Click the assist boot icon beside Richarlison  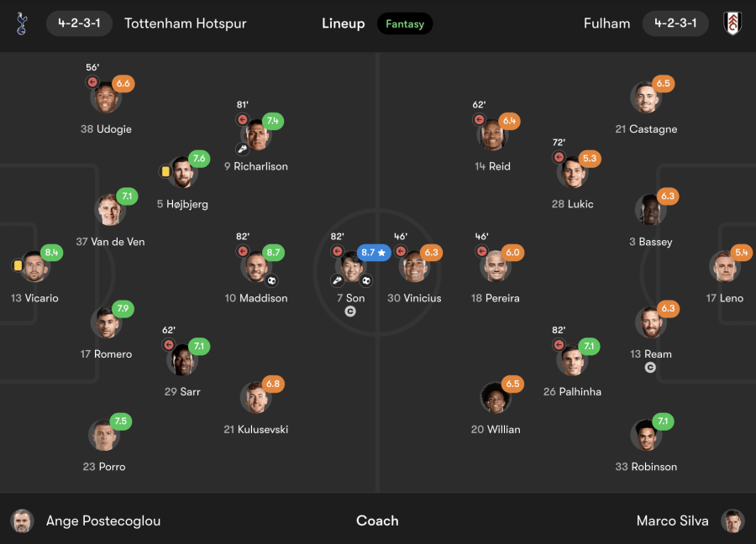point(242,149)
